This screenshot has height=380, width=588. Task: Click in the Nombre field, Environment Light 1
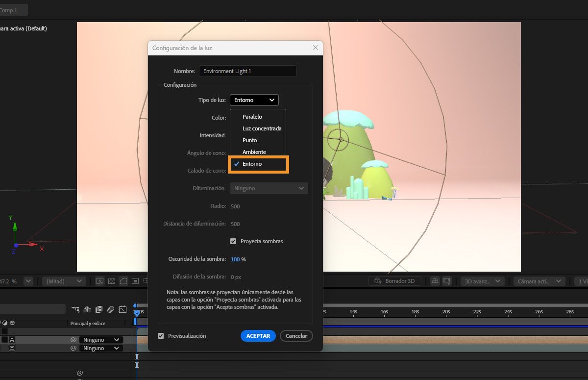click(x=248, y=71)
